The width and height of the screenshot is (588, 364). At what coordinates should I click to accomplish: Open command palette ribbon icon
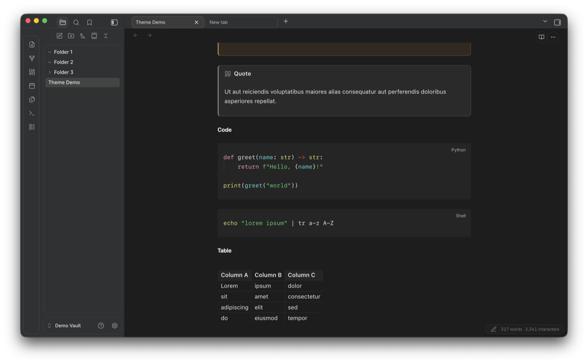pyautogui.click(x=32, y=113)
